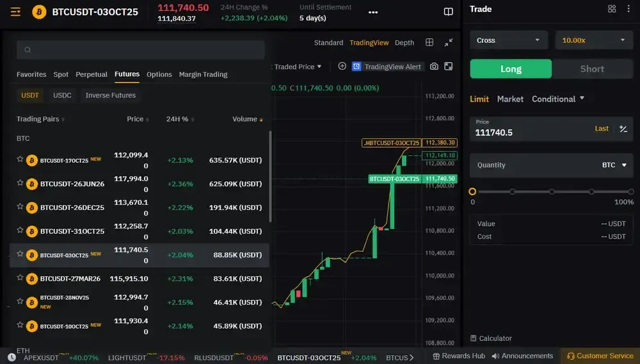Favorite BTCUSDT-31OCT25 with star
The height and width of the screenshot is (364, 640).
point(20,230)
